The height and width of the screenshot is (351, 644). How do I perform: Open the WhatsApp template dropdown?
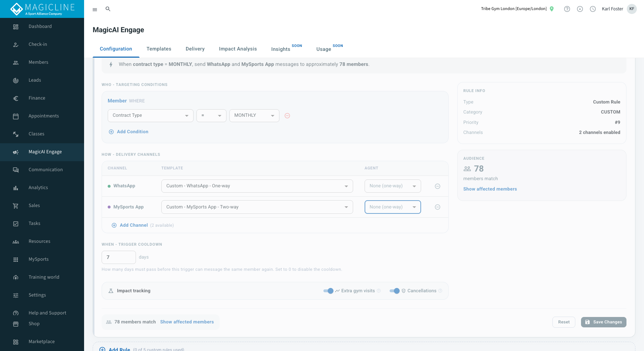257,186
